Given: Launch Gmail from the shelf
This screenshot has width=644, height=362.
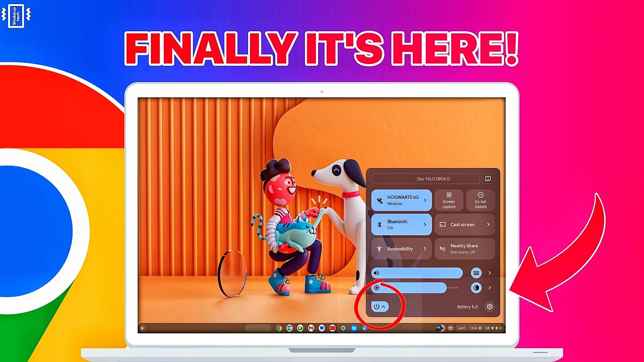Looking at the screenshot, I should [x=311, y=328].
